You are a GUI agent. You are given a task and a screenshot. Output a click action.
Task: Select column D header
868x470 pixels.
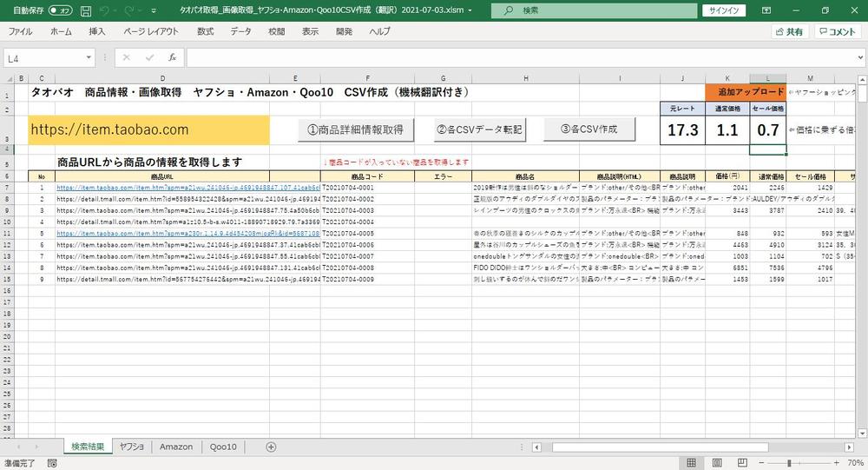(x=162, y=79)
